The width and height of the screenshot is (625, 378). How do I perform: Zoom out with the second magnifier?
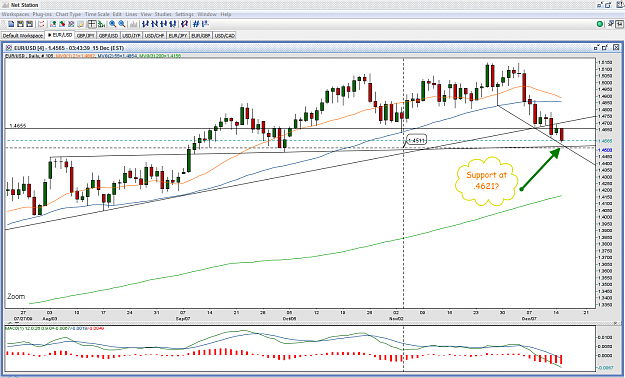coord(122,24)
